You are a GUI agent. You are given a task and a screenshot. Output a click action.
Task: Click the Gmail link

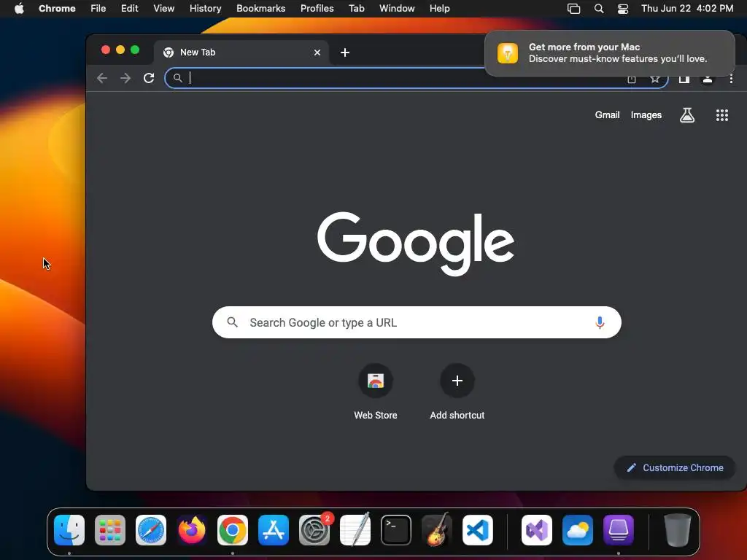607,114
